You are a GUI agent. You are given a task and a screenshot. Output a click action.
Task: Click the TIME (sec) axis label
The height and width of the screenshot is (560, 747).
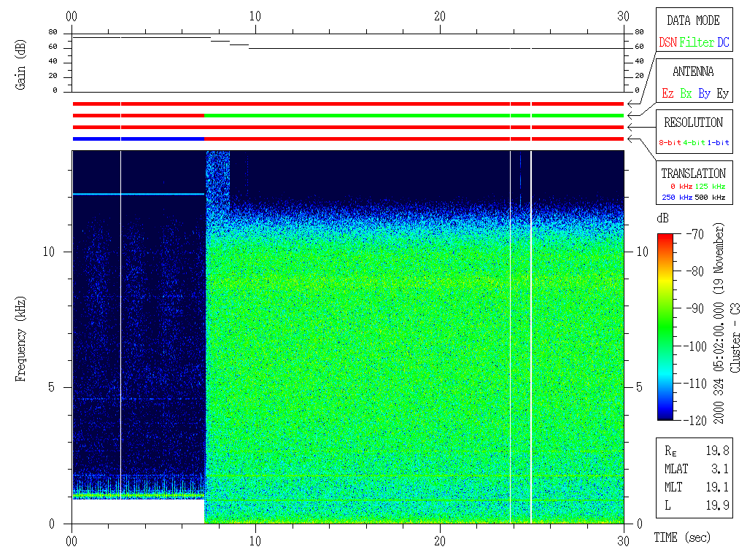tap(681, 538)
